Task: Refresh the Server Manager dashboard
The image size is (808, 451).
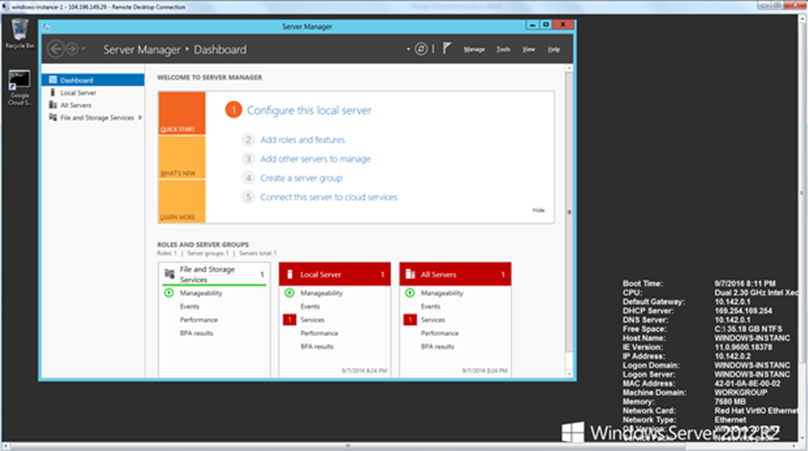Action: click(x=421, y=49)
